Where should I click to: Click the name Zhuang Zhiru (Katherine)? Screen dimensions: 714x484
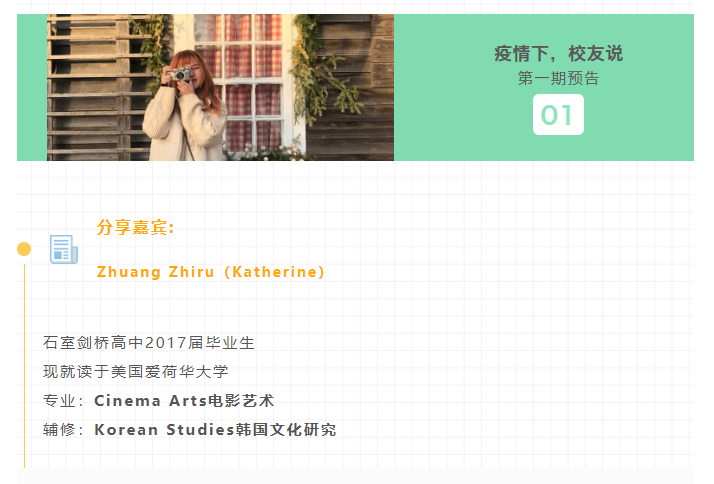point(210,272)
